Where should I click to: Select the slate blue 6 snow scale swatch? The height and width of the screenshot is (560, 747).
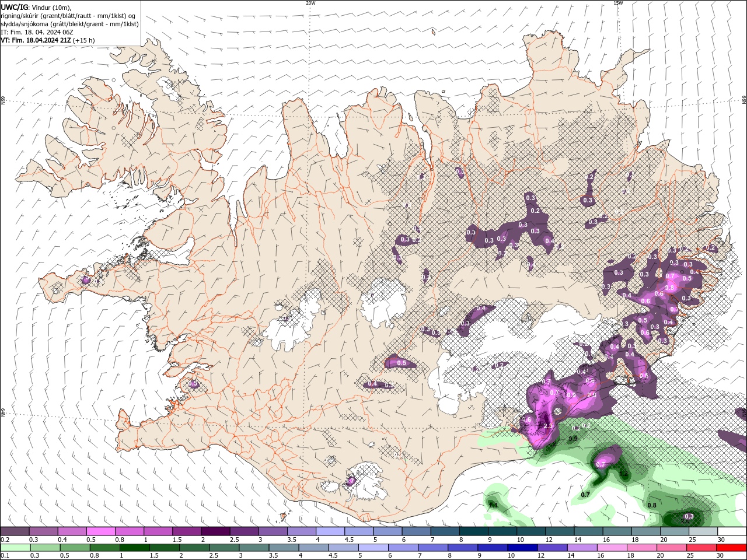tap(416, 531)
